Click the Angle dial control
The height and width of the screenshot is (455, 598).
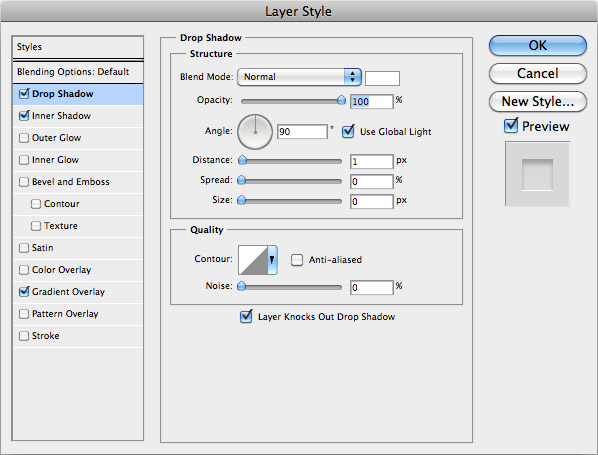(x=255, y=132)
